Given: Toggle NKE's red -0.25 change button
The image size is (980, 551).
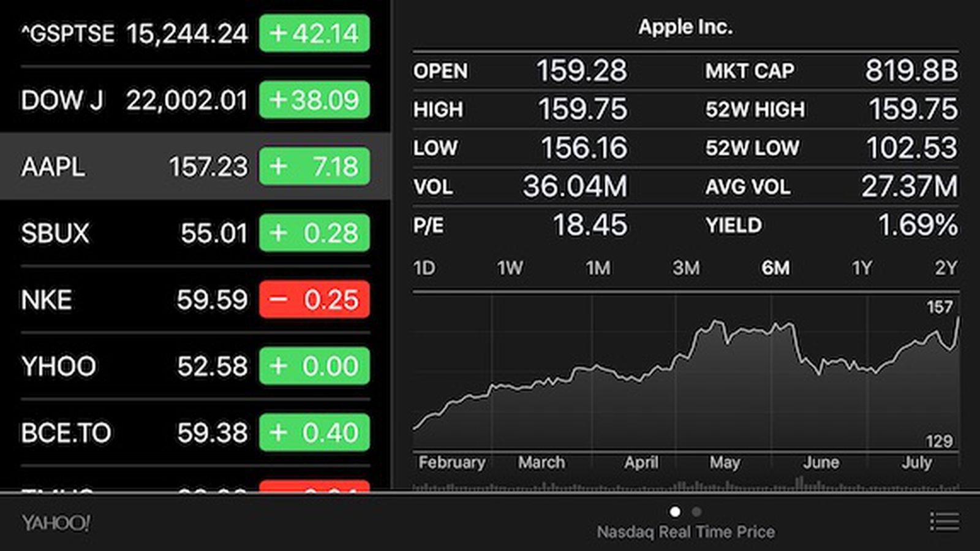Looking at the screenshot, I should [x=314, y=299].
